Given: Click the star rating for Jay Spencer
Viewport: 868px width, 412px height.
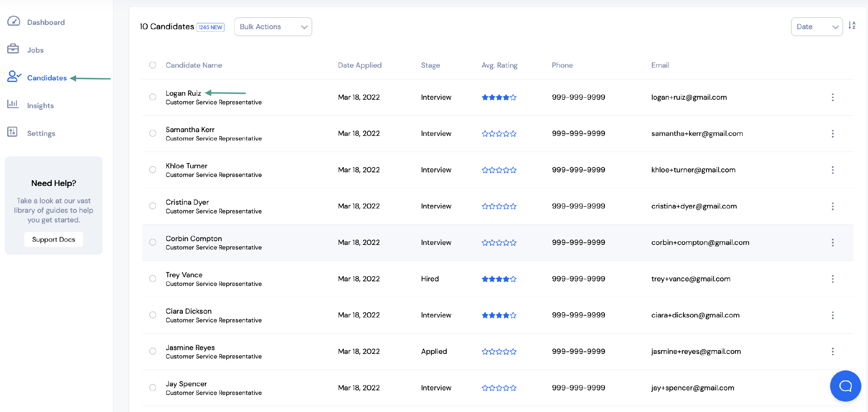Looking at the screenshot, I should coord(499,388).
